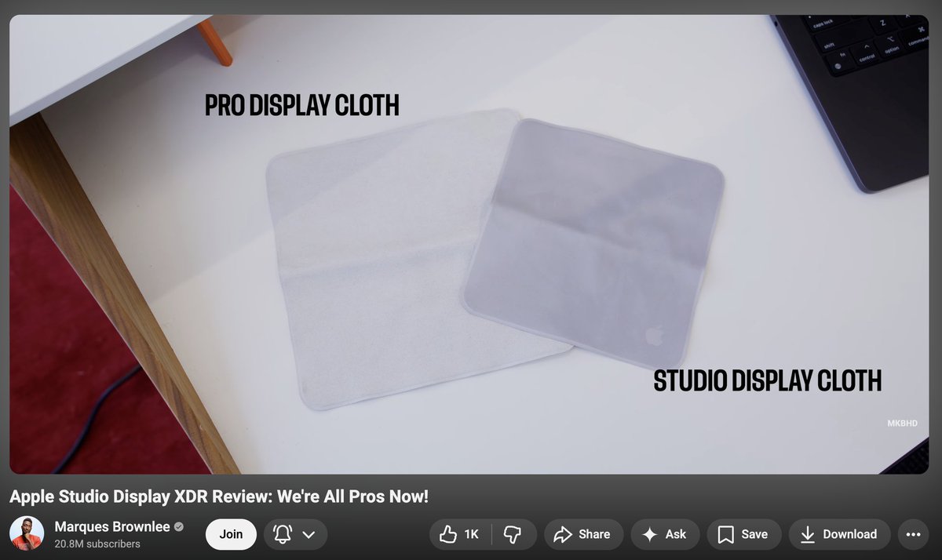The height and width of the screenshot is (560, 942).
Task: Open Marques Brownlee channel avatar
Action: tap(27, 534)
